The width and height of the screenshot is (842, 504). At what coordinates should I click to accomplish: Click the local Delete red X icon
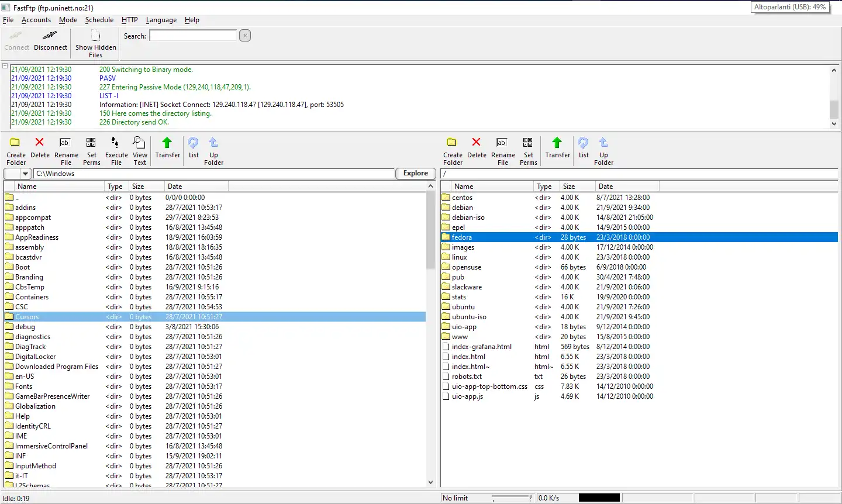(x=40, y=143)
